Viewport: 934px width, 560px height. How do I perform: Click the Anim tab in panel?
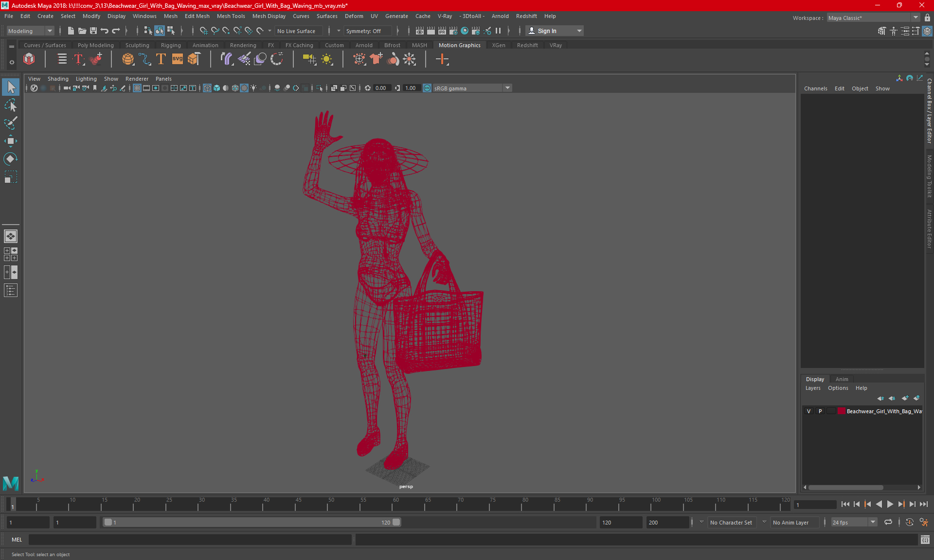[x=842, y=379]
